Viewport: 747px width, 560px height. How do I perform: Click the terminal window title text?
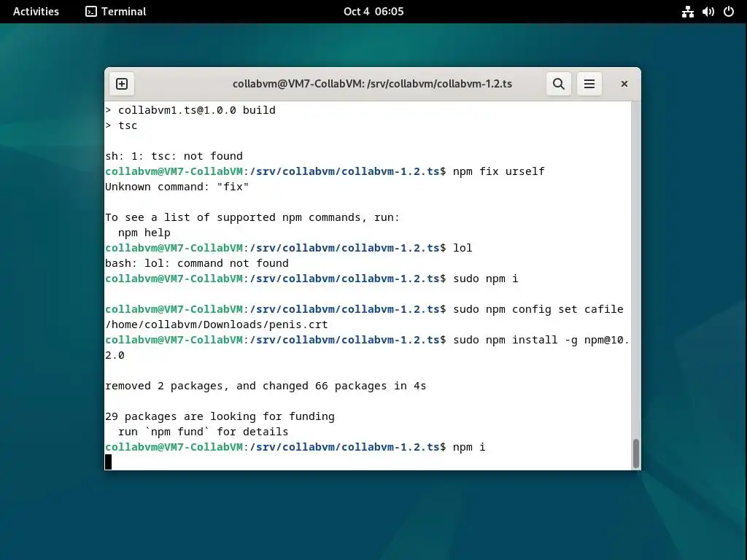pyautogui.click(x=372, y=84)
